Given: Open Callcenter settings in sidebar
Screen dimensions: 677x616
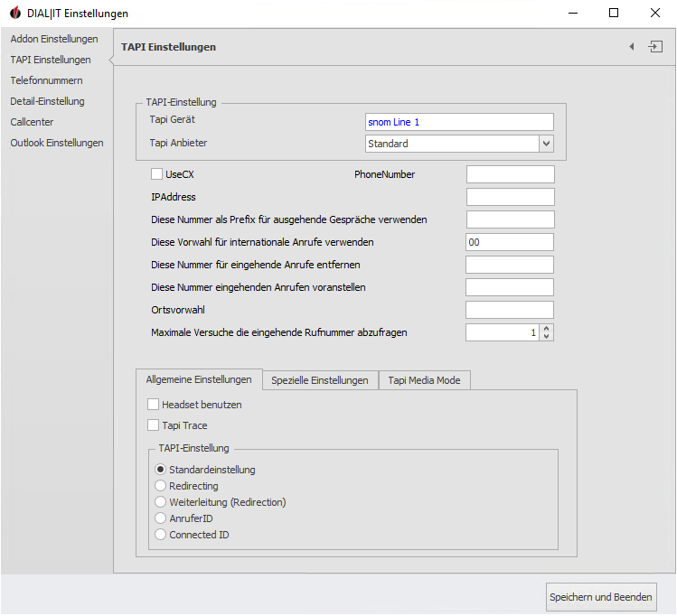Looking at the screenshot, I should pos(33,122).
